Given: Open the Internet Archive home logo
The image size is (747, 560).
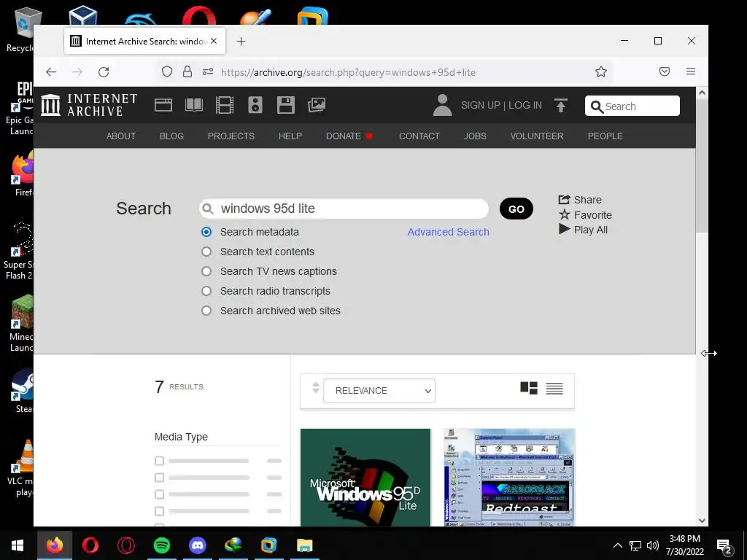Looking at the screenshot, I should (x=89, y=105).
